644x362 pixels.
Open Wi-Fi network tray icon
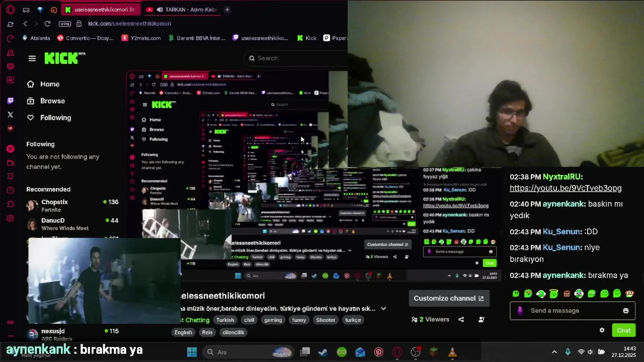[581, 352]
